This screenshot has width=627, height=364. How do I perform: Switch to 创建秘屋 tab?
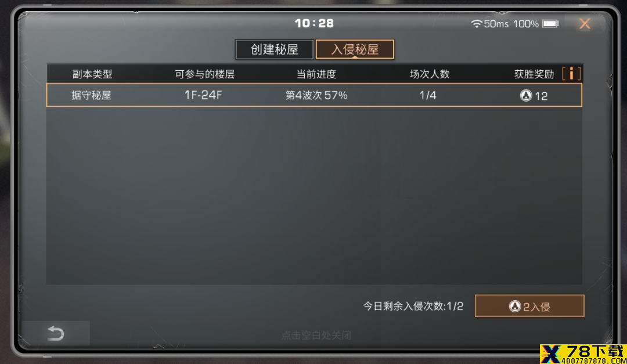(x=274, y=49)
